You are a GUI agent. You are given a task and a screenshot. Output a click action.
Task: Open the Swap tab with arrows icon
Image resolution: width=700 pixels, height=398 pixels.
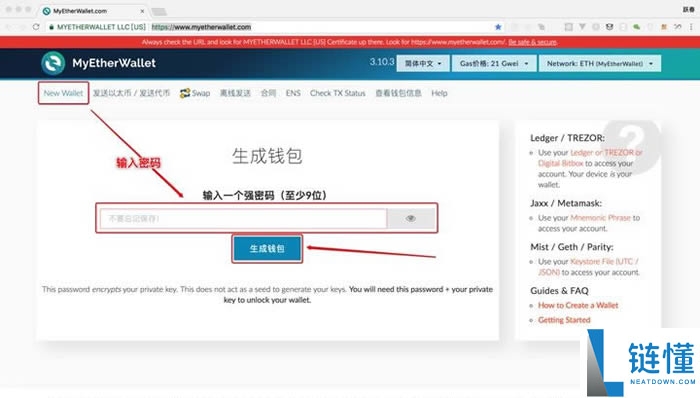point(195,93)
